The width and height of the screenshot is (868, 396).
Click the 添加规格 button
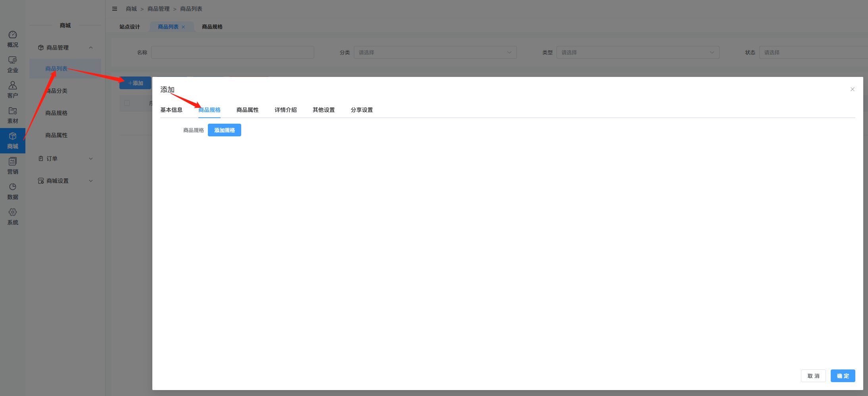pyautogui.click(x=224, y=130)
